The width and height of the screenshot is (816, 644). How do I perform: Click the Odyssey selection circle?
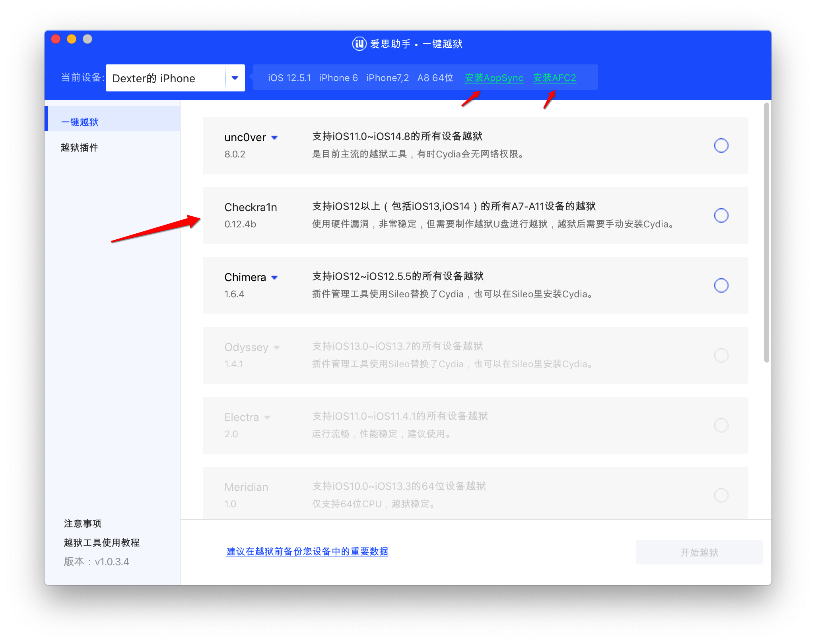pos(721,355)
